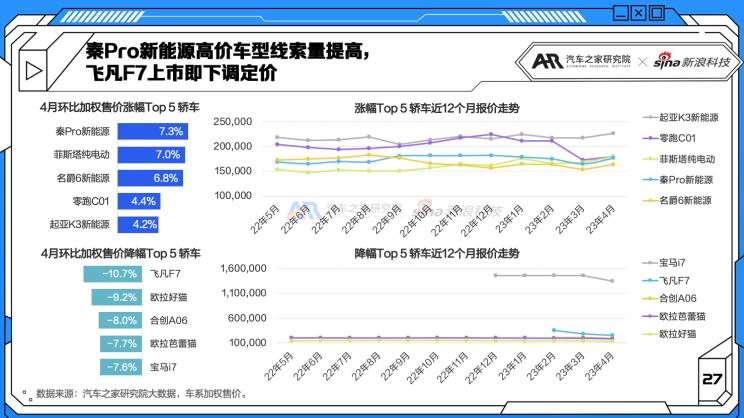The height and width of the screenshot is (418, 744).
Task: Click page number 27 badge
Action: point(712,379)
